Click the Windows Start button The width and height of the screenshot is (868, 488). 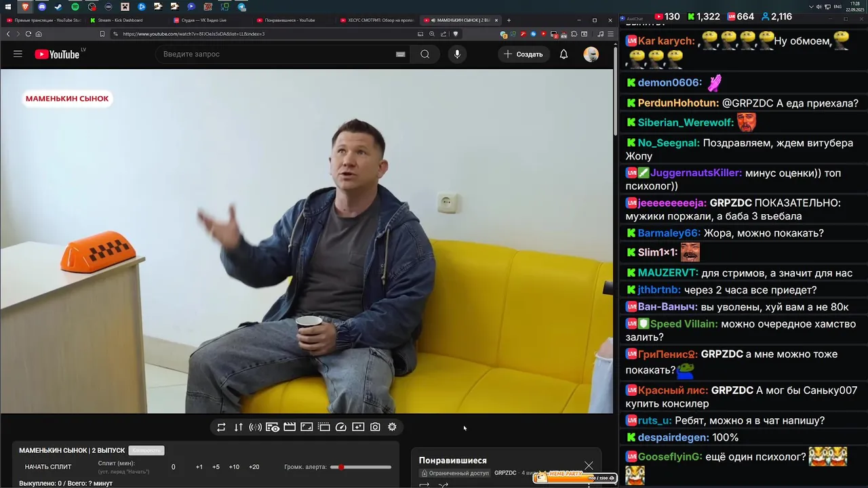(8, 7)
